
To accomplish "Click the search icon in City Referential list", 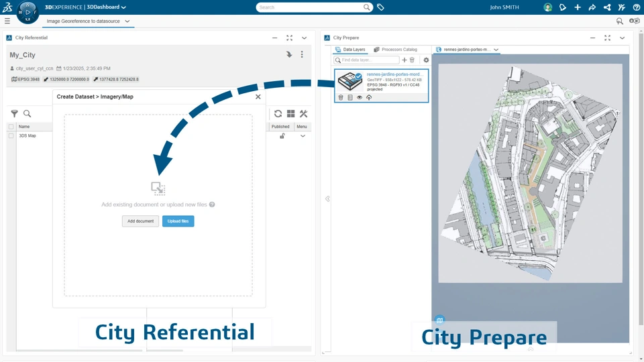I will pyautogui.click(x=27, y=114).
